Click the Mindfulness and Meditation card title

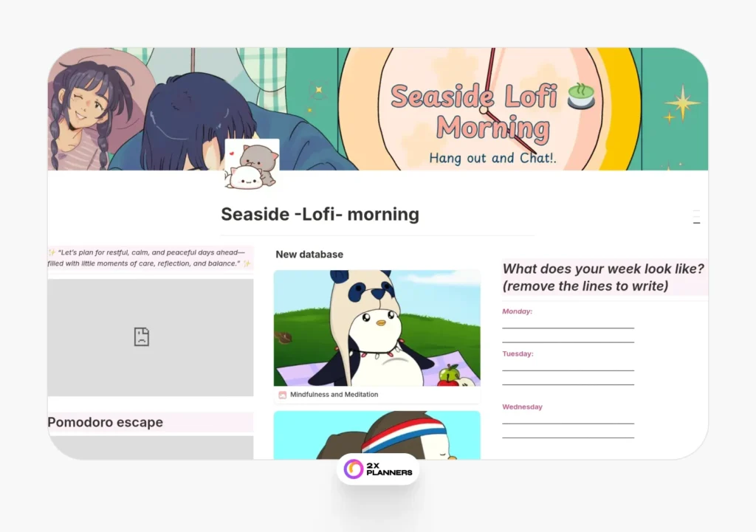point(334,395)
